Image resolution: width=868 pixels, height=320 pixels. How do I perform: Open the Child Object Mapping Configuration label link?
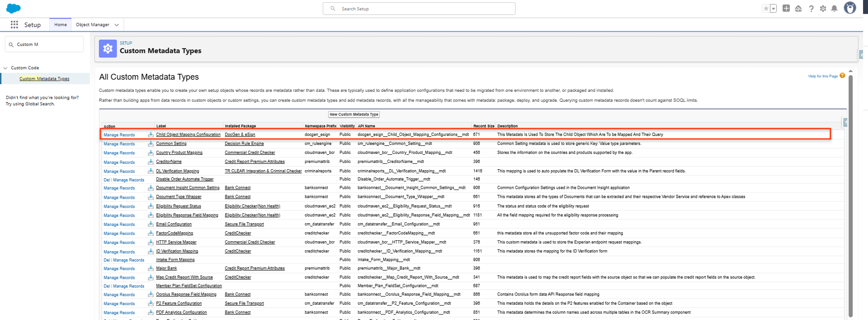[x=188, y=134]
